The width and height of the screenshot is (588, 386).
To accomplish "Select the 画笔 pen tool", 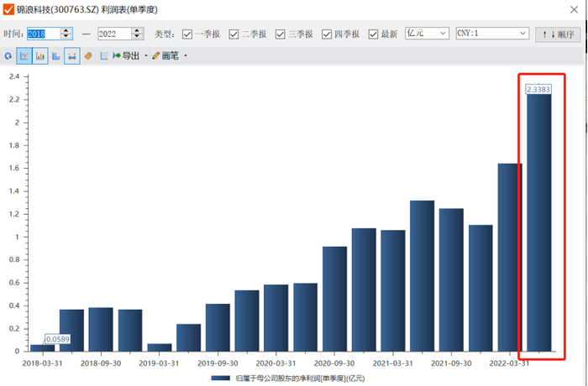I will tap(165, 56).
